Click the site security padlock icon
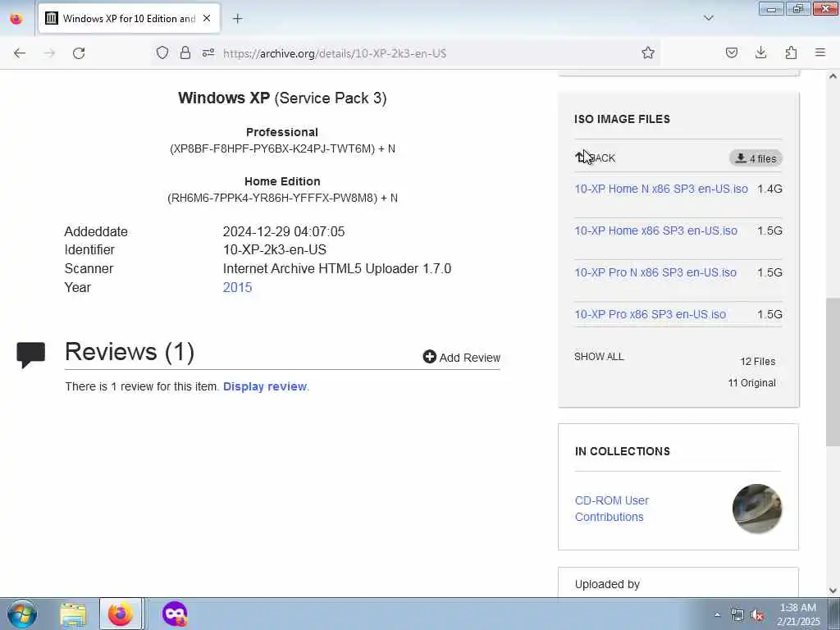 (x=185, y=52)
